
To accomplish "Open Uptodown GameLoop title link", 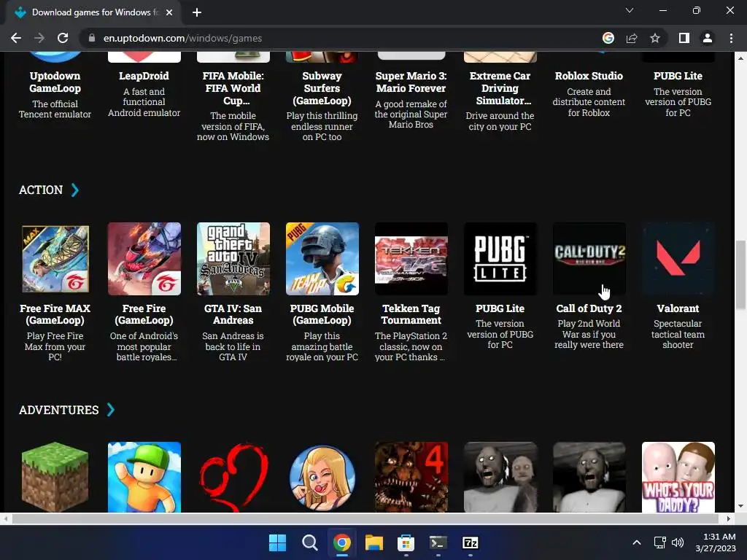I will pyautogui.click(x=55, y=82).
